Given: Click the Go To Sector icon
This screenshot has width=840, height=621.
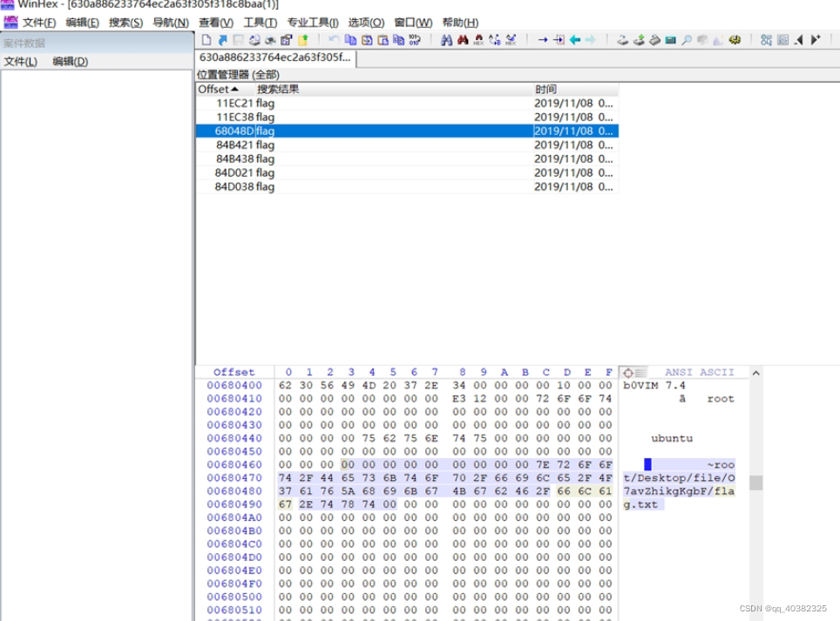Looking at the screenshot, I should click(x=559, y=39).
